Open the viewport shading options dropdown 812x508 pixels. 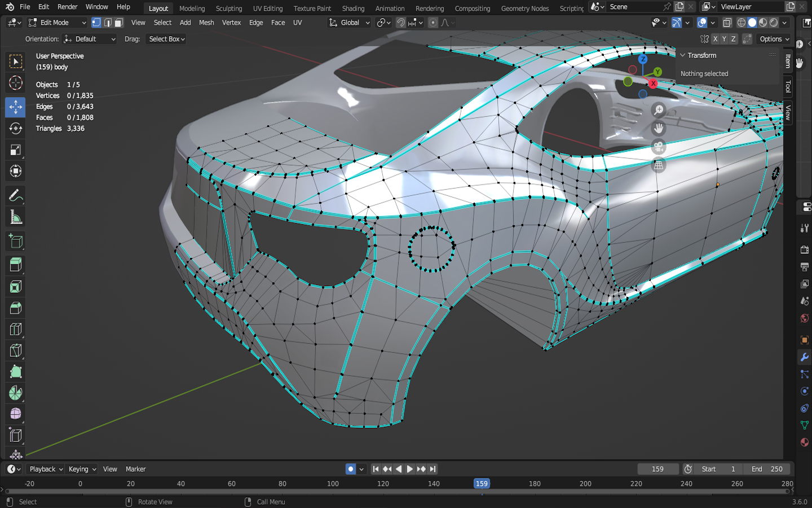(784, 23)
